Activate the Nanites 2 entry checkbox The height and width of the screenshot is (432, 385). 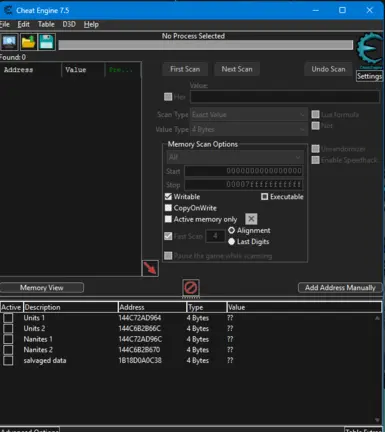[8, 350]
